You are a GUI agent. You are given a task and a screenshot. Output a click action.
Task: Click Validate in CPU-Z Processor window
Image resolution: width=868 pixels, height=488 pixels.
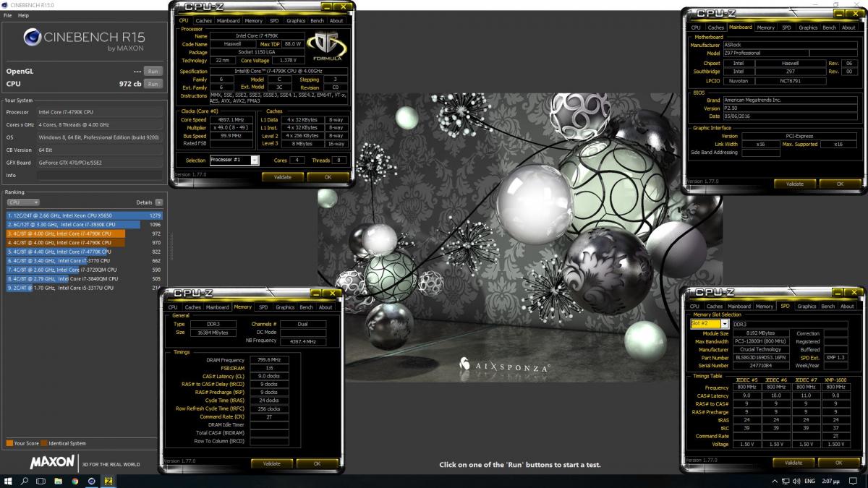click(x=282, y=176)
